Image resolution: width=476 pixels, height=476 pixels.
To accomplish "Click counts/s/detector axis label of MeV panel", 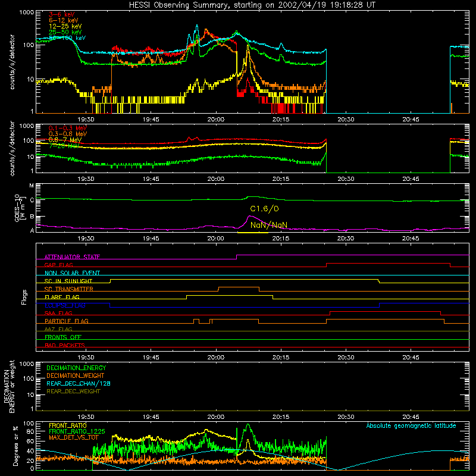I will [12, 148].
